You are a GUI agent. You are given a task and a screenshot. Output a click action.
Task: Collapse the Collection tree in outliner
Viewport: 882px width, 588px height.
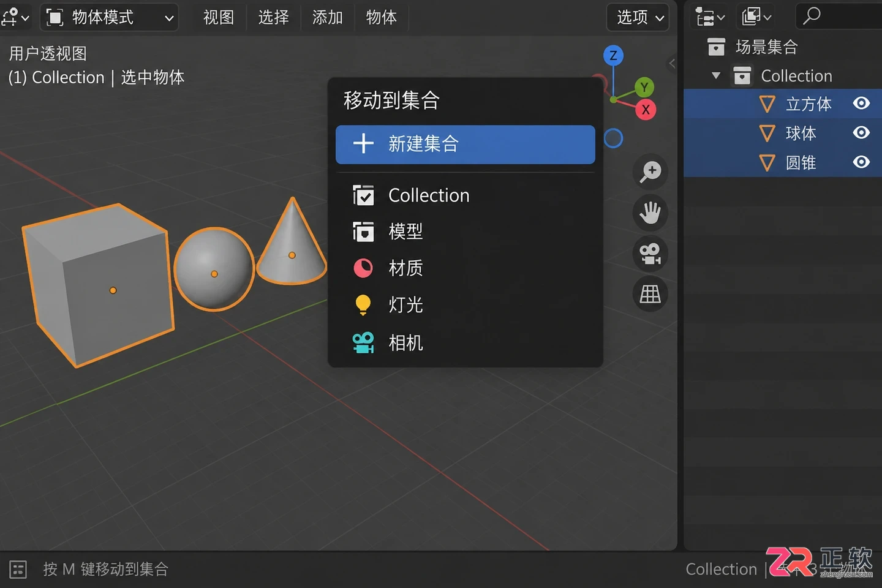(716, 76)
